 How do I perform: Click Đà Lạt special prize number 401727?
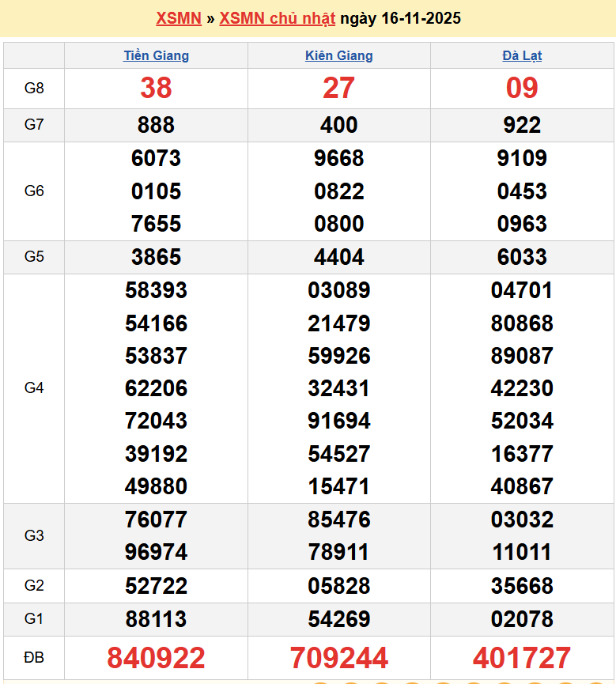point(522,658)
